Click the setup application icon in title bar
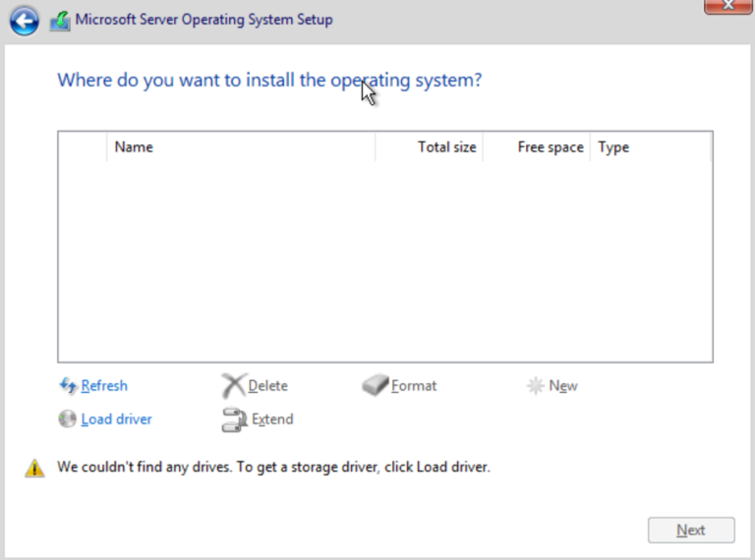 [60, 22]
